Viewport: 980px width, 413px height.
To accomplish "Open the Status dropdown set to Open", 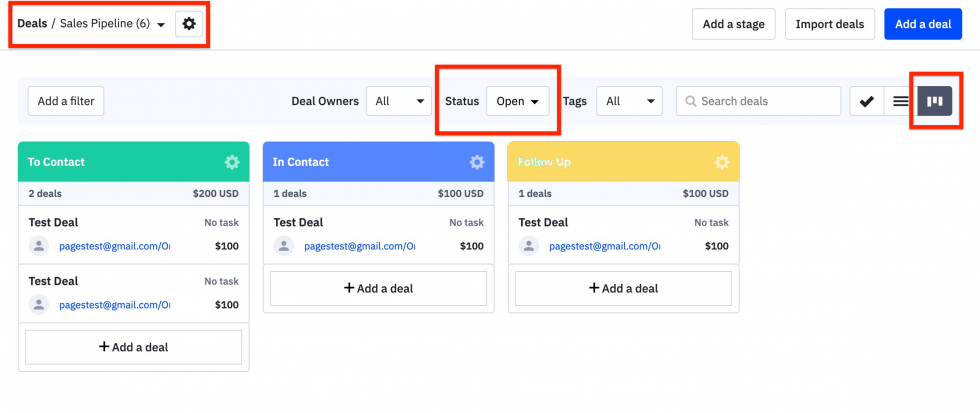I will 518,101.
